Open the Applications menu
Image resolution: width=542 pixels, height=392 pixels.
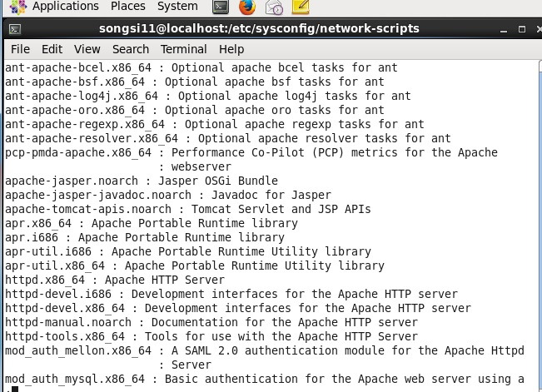65,6
